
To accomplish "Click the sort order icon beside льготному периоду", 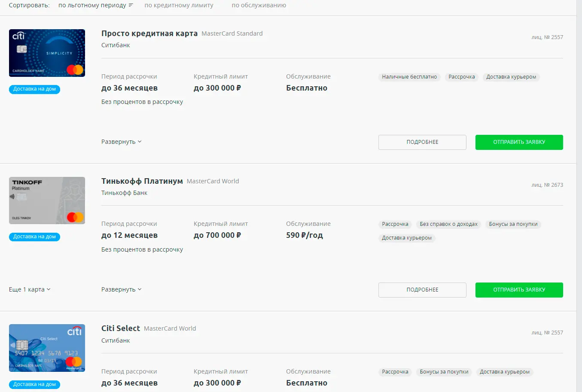I will pos(131,6).
